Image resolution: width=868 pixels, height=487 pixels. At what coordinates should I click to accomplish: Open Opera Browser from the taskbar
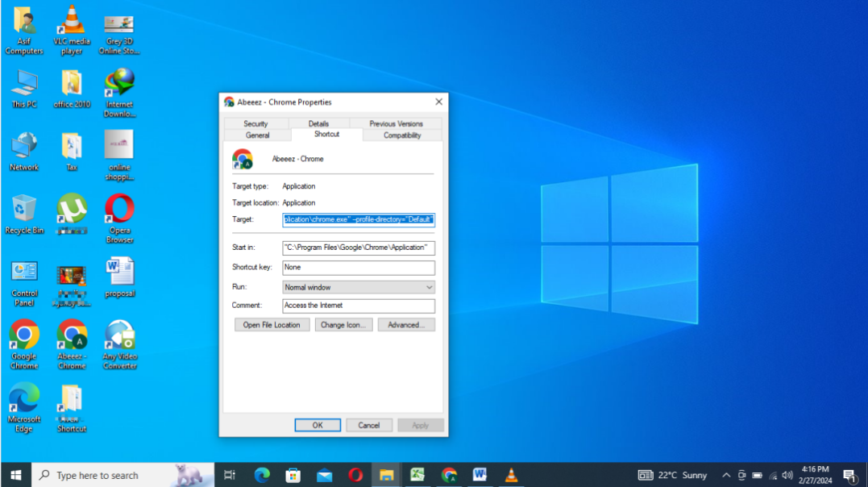355,475
